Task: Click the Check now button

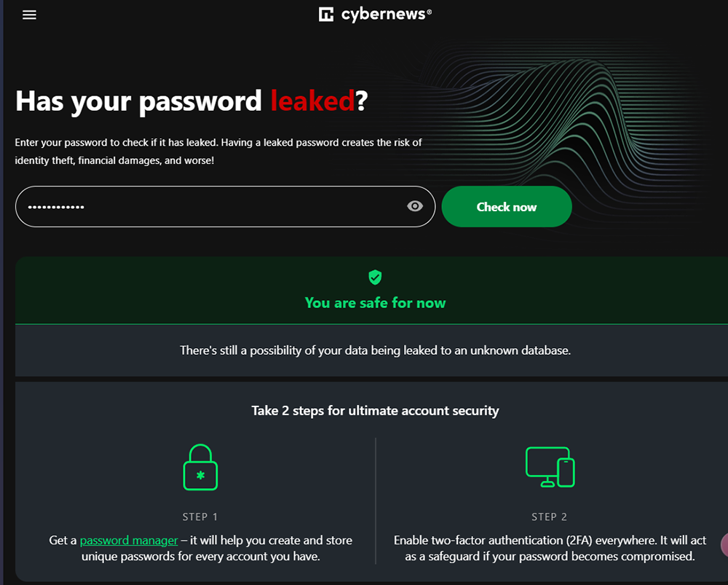Action: [x=507, y=207]
